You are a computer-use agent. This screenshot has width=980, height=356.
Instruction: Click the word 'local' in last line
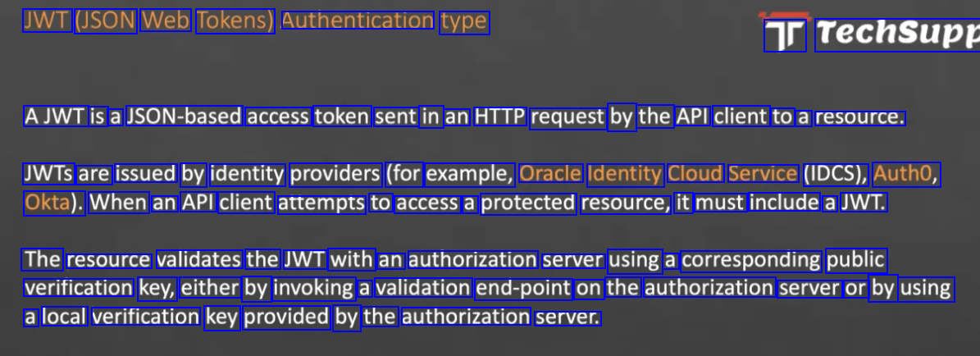(x=64, y=317)
